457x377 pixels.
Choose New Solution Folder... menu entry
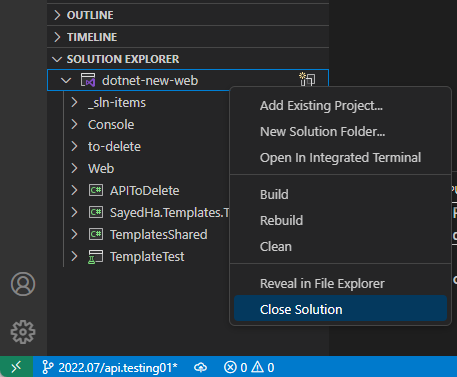click(x=340, y=132)
